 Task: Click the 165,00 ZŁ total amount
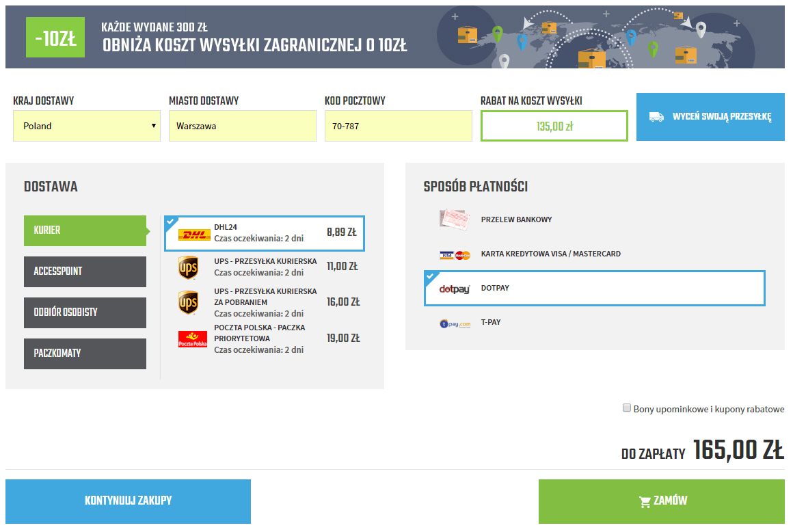tap(738, 450)
